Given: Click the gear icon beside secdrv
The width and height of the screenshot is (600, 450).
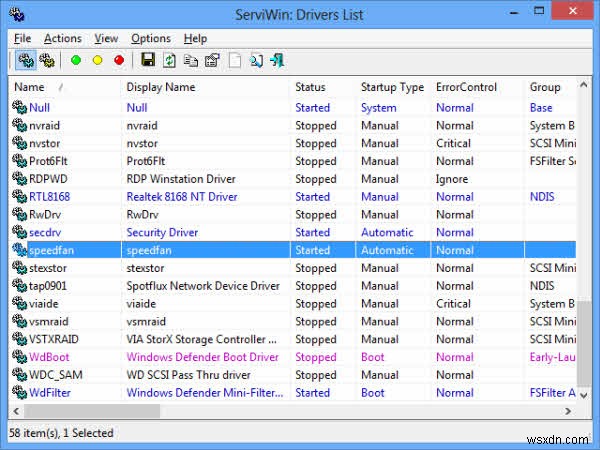Looking at the screenshot, I should tap(19, 232).
